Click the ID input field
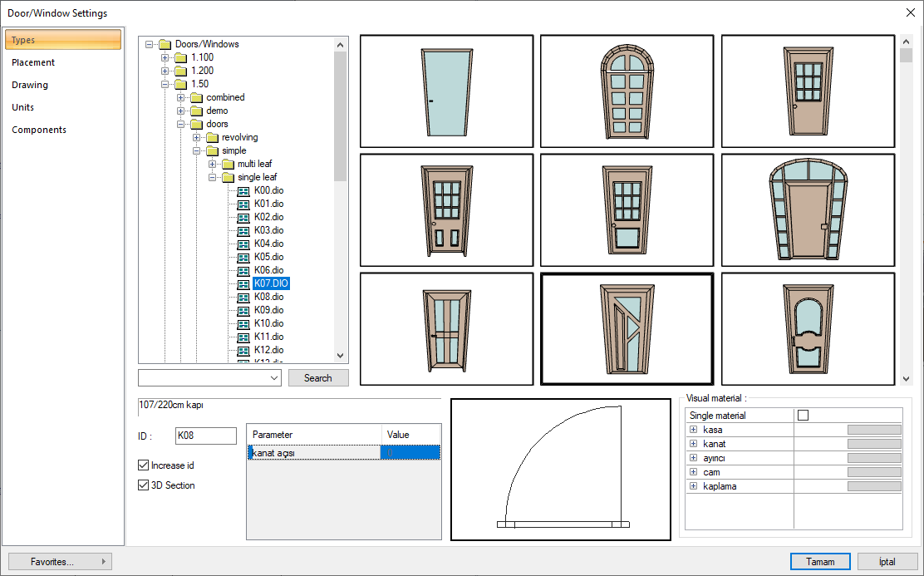 [x=206, y=436]
